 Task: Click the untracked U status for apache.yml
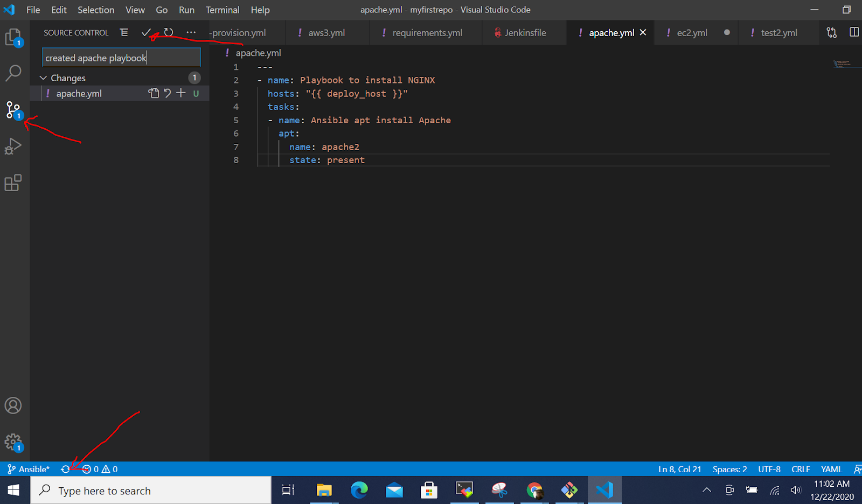[x=196, y=93]
